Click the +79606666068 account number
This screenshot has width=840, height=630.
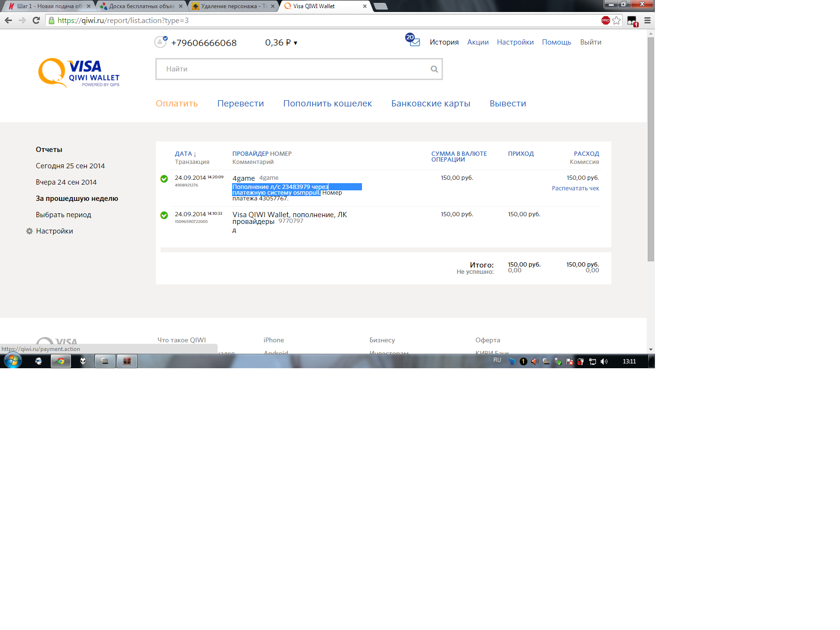(x=204, y=43)
